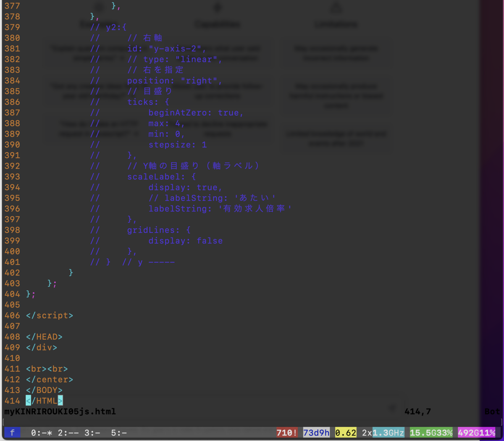Click the "// Y軸の目盛り（軸ラベル）" comment
Image resolution: width=504 pixels, height=441 pixels.
[x=193, y=166]
